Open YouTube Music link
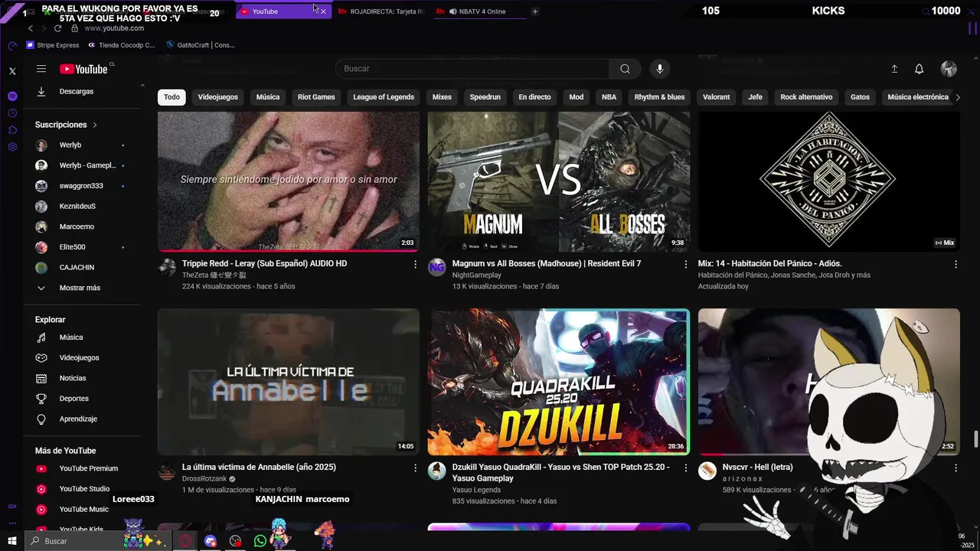This screenshot has width=980, height=551. (x=84, y=510)
